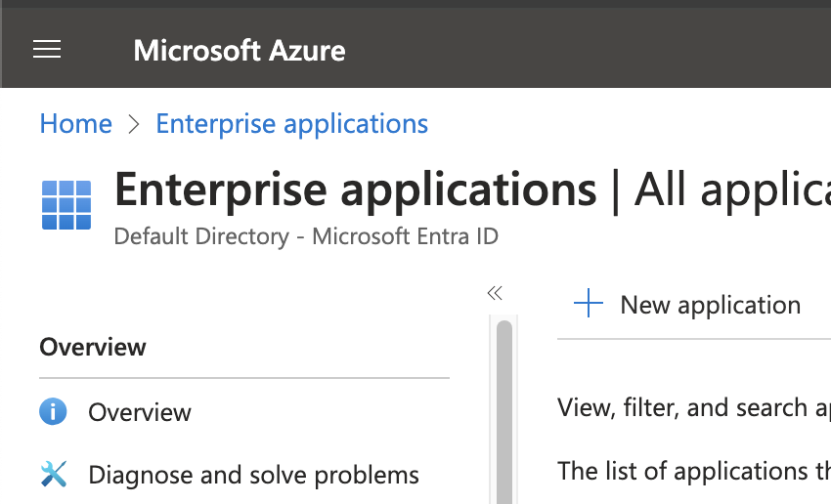Viewport: 831px width, 504px height.
Task: Go to Home via breadcrumb
Action: 75,124
